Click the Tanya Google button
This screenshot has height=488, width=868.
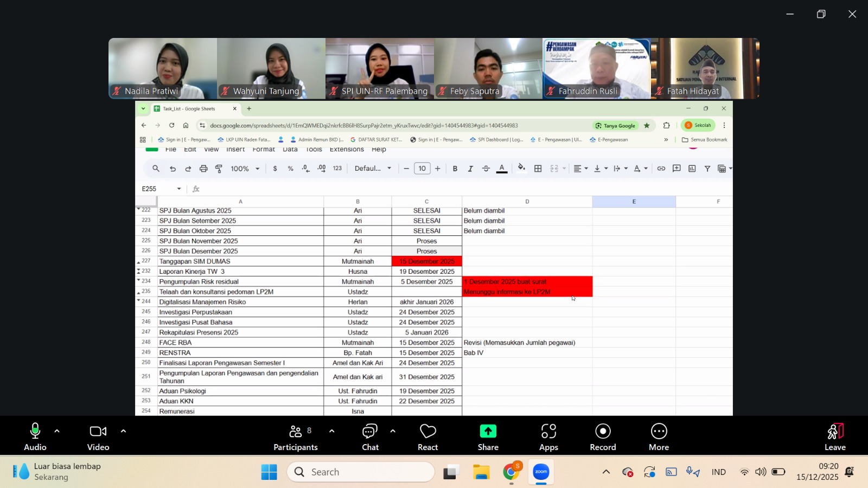click(x=615, y=125)
